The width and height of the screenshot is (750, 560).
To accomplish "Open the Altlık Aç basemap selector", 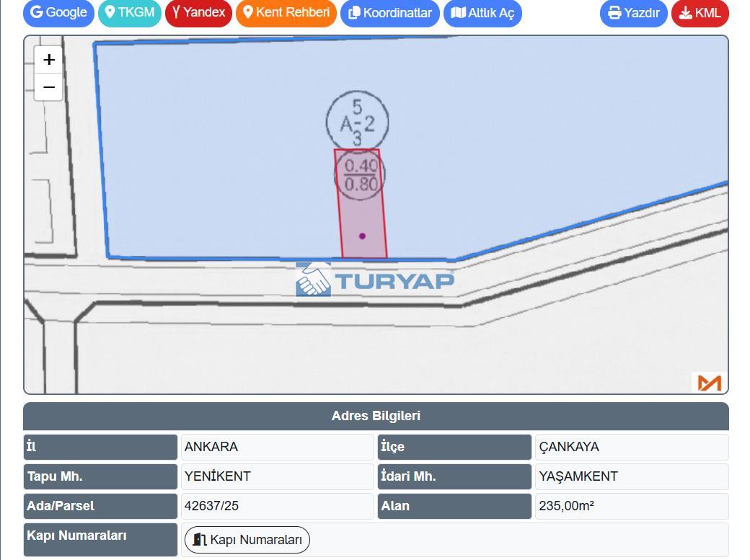I will (482, 13).
